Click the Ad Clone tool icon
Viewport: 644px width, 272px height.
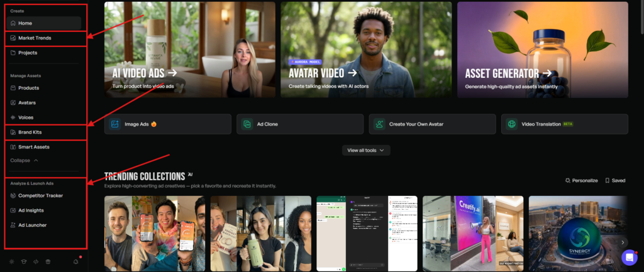[x=247, y=124]
